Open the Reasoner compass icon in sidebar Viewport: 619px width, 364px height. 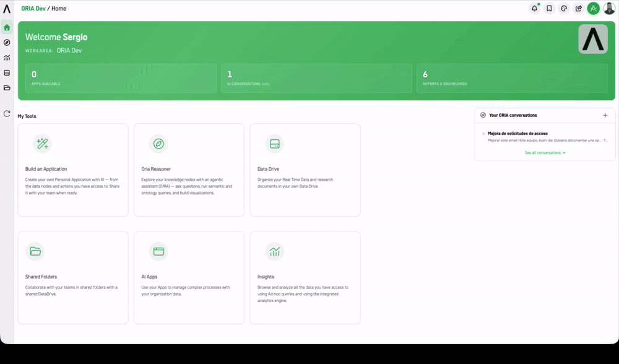[x=7, y=43]
